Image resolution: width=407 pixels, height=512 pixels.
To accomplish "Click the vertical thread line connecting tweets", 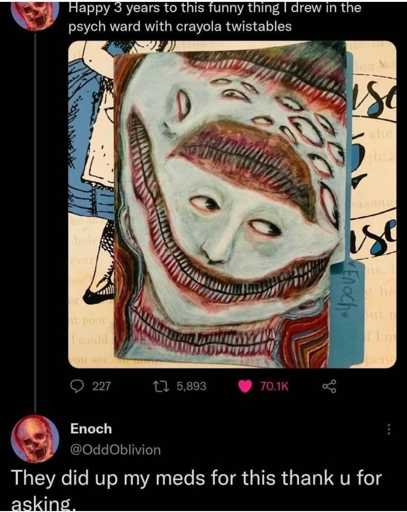I will (x=36, y=221).
